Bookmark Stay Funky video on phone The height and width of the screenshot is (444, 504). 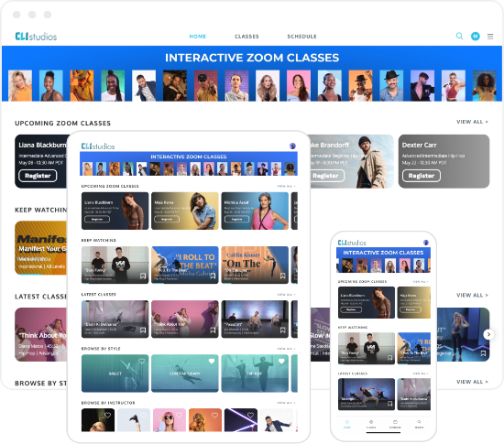coord(389,358)
